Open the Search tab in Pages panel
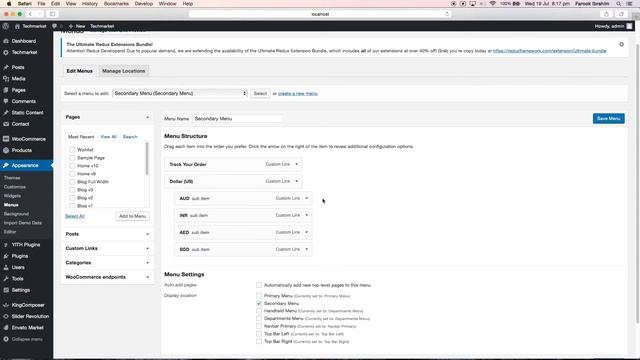 pos(130,137)
